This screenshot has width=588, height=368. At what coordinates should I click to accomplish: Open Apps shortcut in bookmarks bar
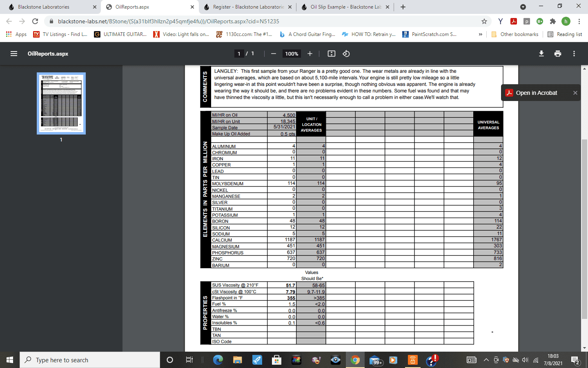point(16,34)
